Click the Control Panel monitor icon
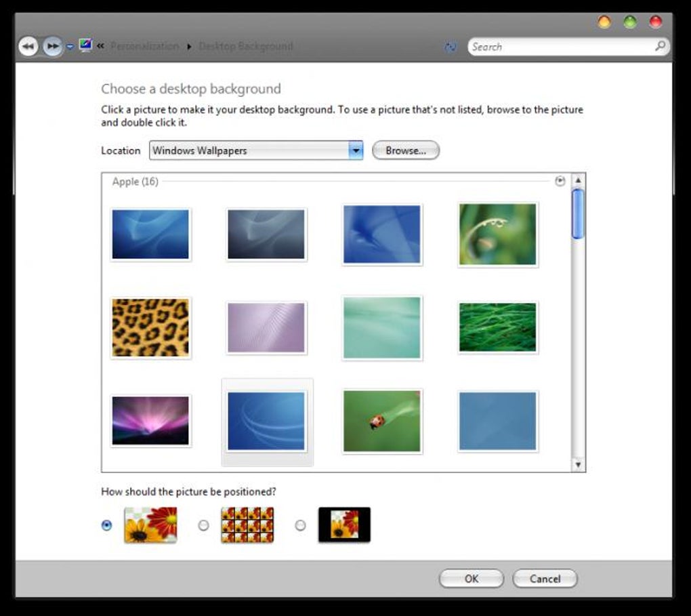 coord(85,45)
